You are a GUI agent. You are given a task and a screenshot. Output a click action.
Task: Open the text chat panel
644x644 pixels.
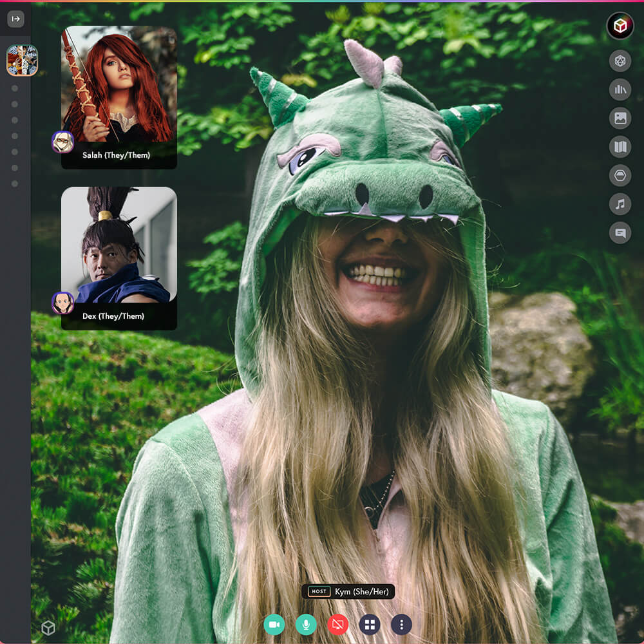click(620, 232)
